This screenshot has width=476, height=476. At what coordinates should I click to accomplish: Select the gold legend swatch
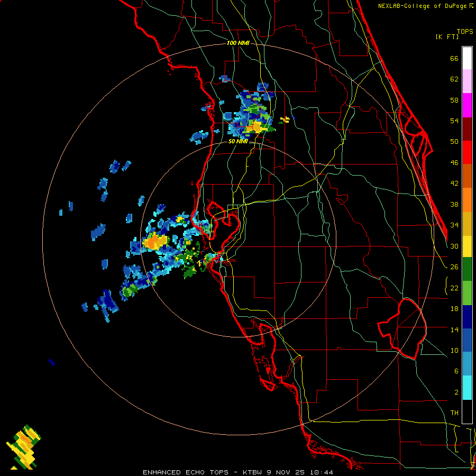click(x=467, y=224)
